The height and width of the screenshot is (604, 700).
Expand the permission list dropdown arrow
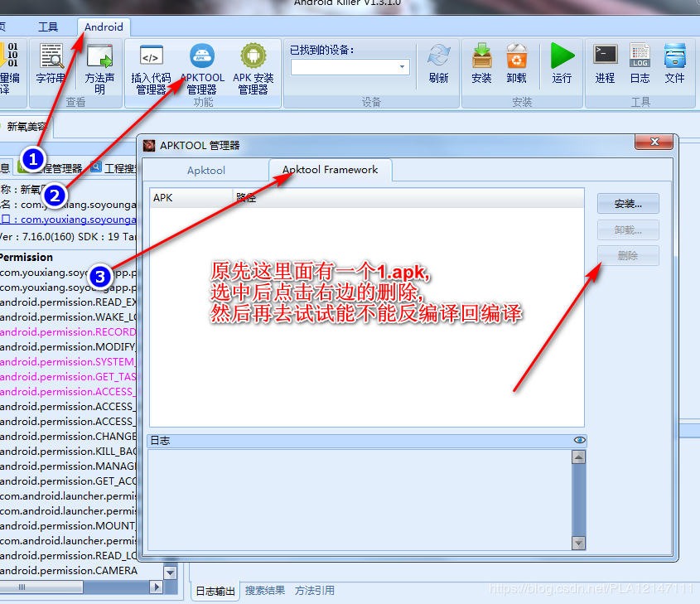pos(170,572)
